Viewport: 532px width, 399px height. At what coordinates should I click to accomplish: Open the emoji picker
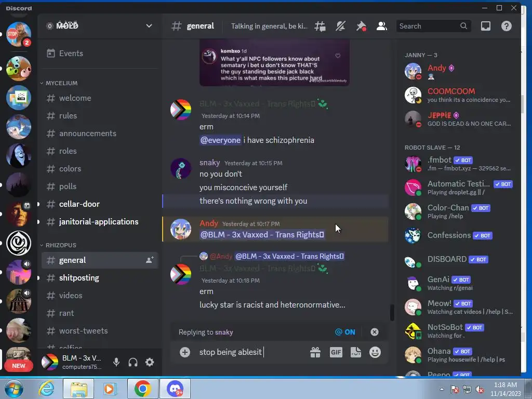[x=375, y=353]
